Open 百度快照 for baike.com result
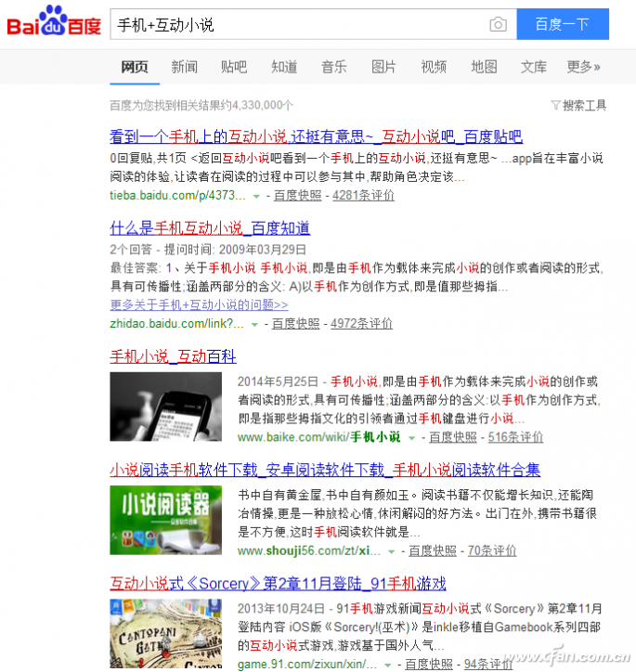The height and width of the screenshot is (672, 636). 453,437
